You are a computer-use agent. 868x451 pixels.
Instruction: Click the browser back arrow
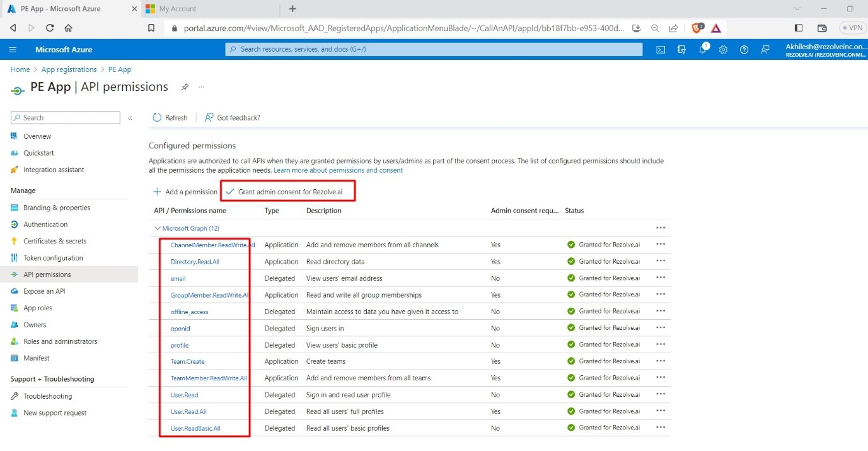coord(13,28)
